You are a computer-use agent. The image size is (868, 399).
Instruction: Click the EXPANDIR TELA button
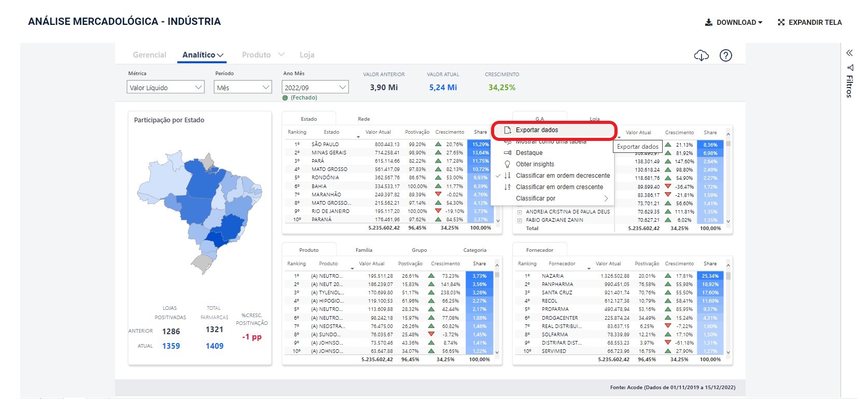pos(809,22)
